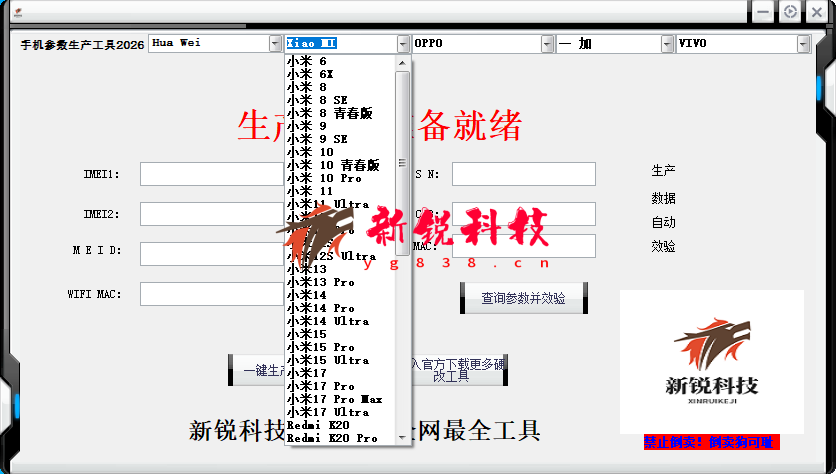836x474 pixels.
Task: Select 小米 6 from the list
Action: coord(340,61)
